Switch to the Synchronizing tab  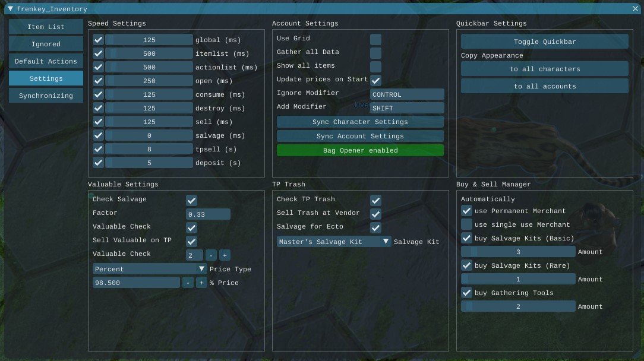46,96
